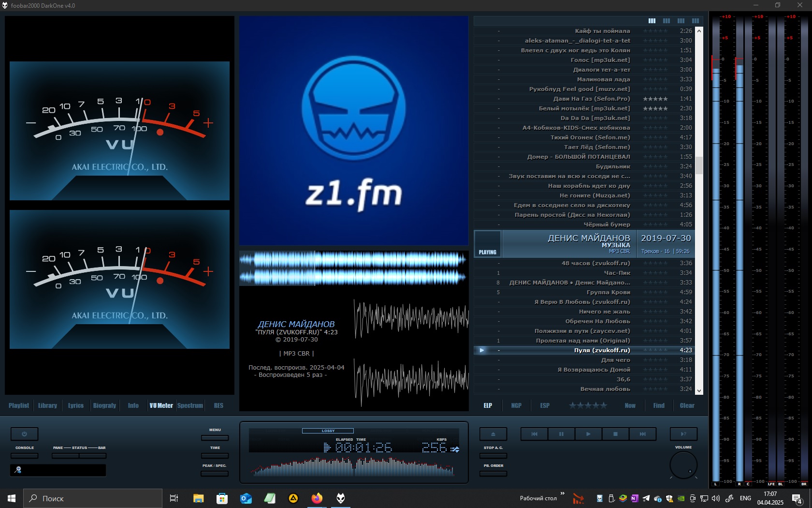This screenshot has width=812, height=508.
Task: Collapse the ДЕНИС МАЙДАНОВ album group header
Action: coord(589,243)
